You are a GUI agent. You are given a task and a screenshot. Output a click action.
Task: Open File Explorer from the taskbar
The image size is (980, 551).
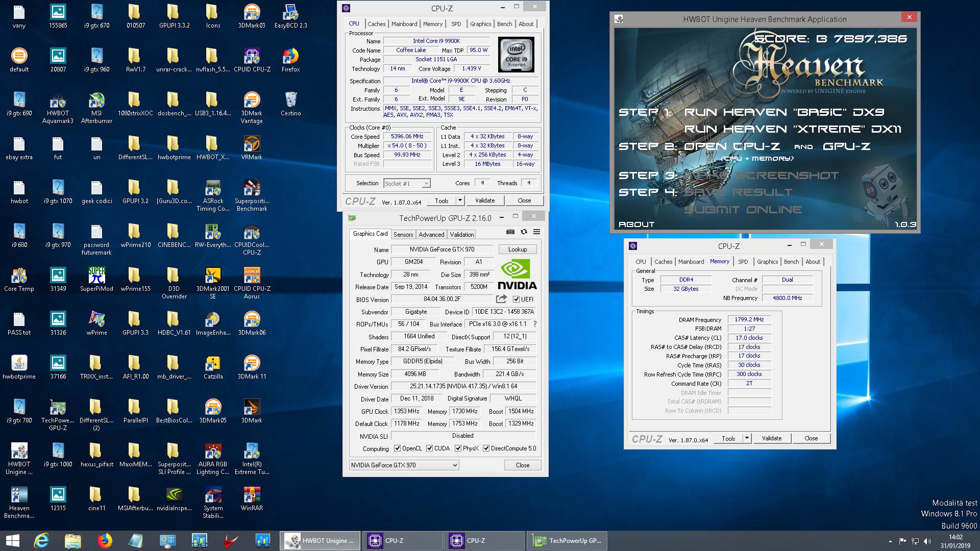coord(72,540)
